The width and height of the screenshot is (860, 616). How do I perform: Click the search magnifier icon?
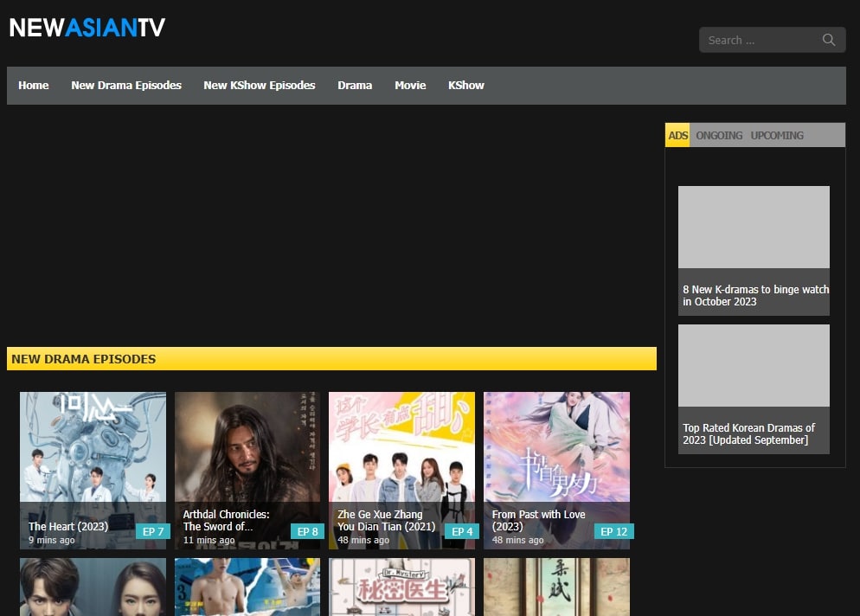point(828,40)
